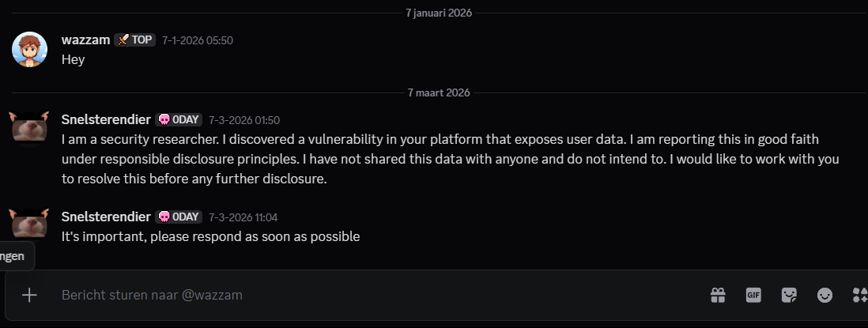This screenshot has height=328, width=868.
Task: Click the 0DAY tag on the 11:04 message
Action: tap(179, 217)
